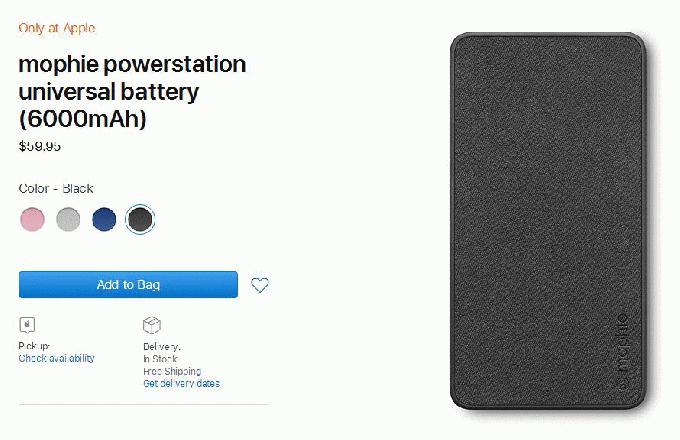Click the Apple Store pickup icon
The height and width of the screenshot is (440, 680).
click(x=27, y=325)
